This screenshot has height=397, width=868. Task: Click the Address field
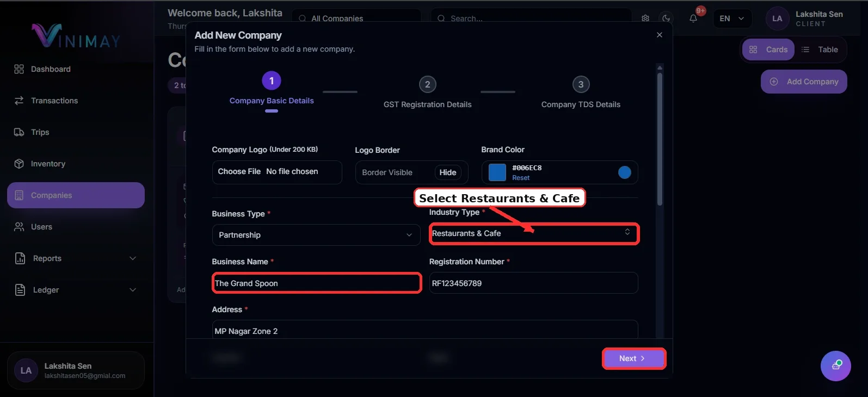pyautogui.click(x=425, y=330)
